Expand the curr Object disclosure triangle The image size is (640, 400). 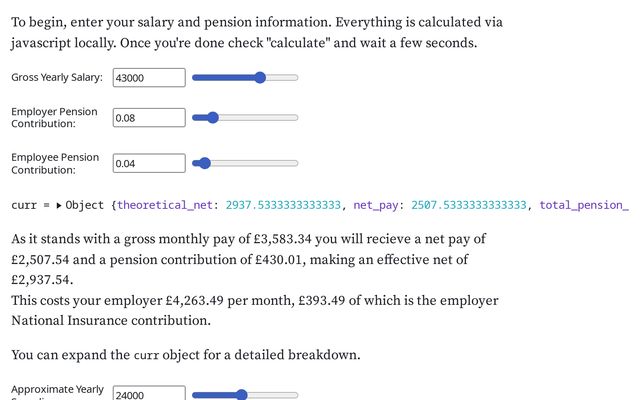click(x=59, y=206)
